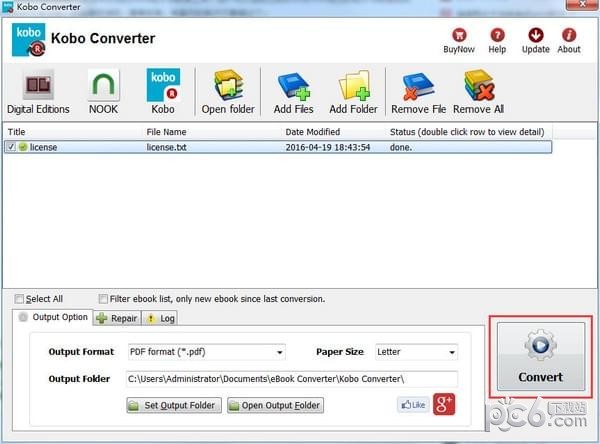Click the Facebook Like button
This screenshot has height=444, width=600.
point(413,405)
